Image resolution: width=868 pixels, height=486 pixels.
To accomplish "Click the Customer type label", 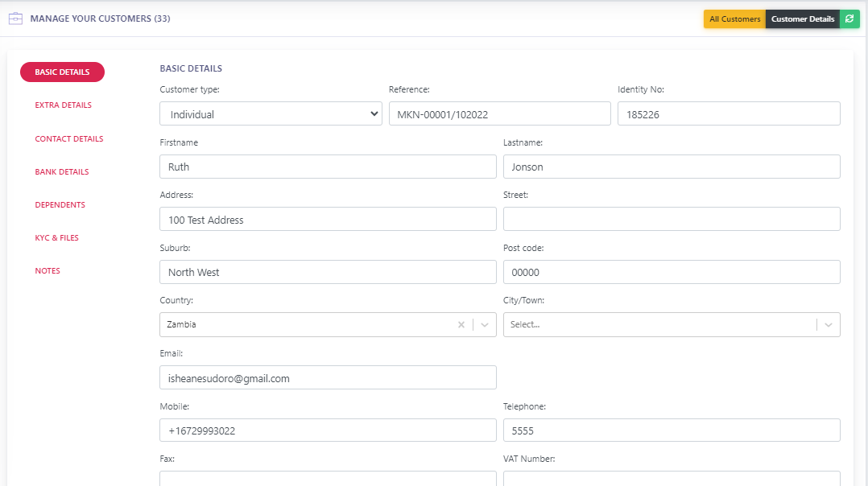I will click(189, 89).
